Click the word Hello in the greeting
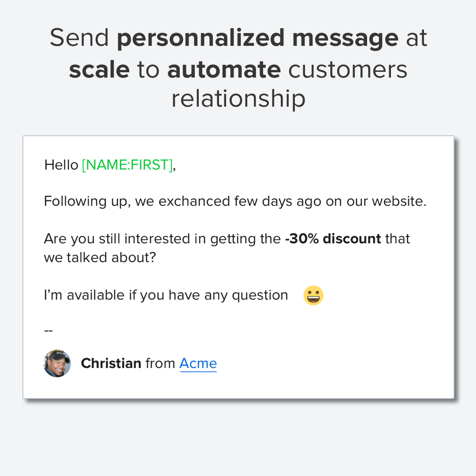The height and width of the screenshot is (476, 476). pyautogui.click(x=61, y=165)
